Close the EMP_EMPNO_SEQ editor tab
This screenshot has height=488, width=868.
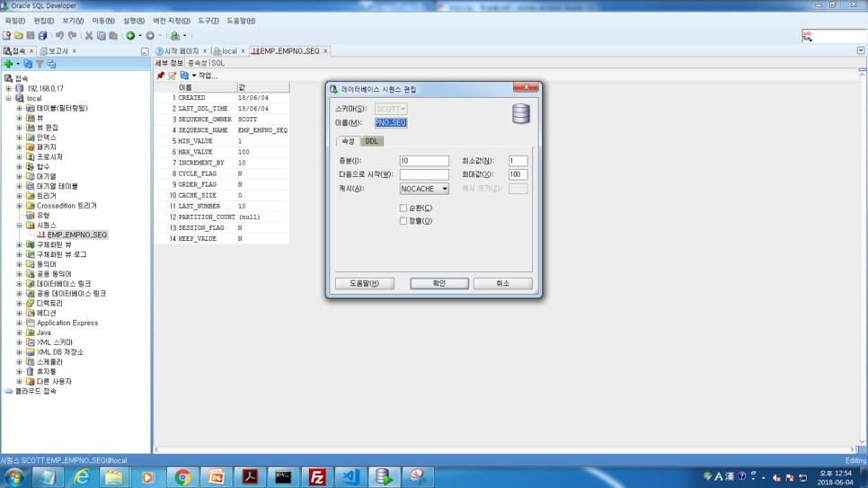click(325, 51)
